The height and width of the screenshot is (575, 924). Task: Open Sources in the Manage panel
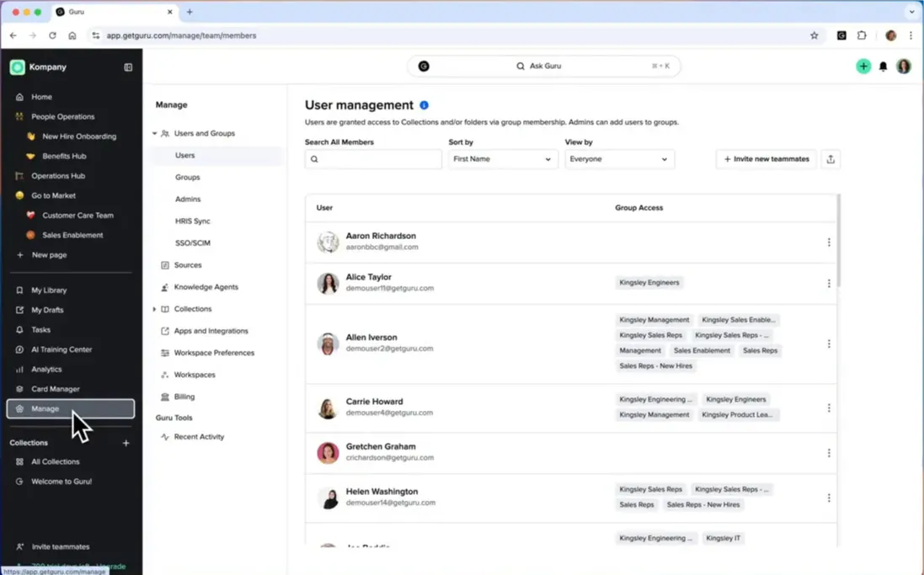(187, 265)
